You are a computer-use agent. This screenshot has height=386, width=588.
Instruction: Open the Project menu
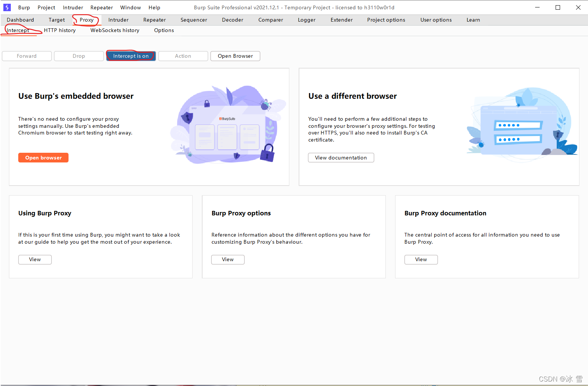(46, 7)
